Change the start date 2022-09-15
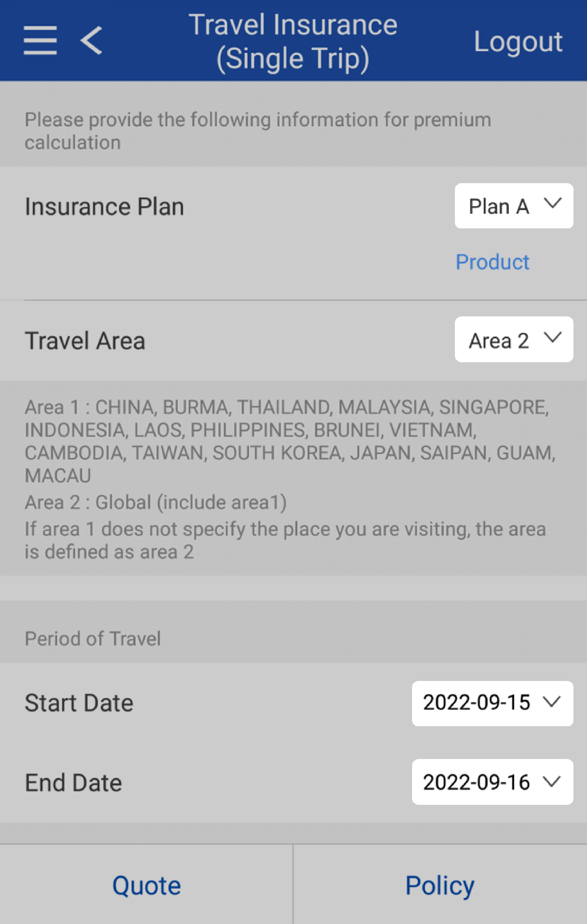The image size is (587, 924). pyautogui.click(x=492, y=703)
